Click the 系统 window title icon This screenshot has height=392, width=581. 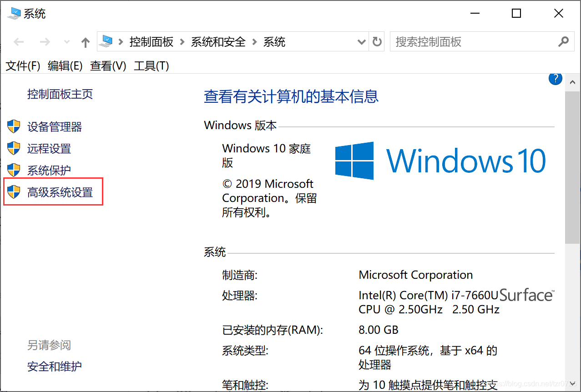click(14, 13)
